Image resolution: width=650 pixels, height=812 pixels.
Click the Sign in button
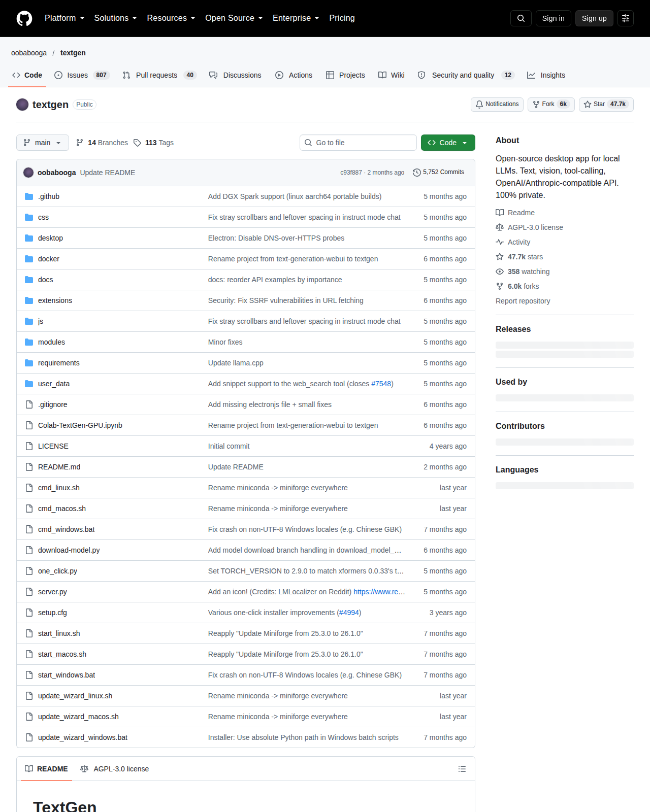tap(554, 18)
